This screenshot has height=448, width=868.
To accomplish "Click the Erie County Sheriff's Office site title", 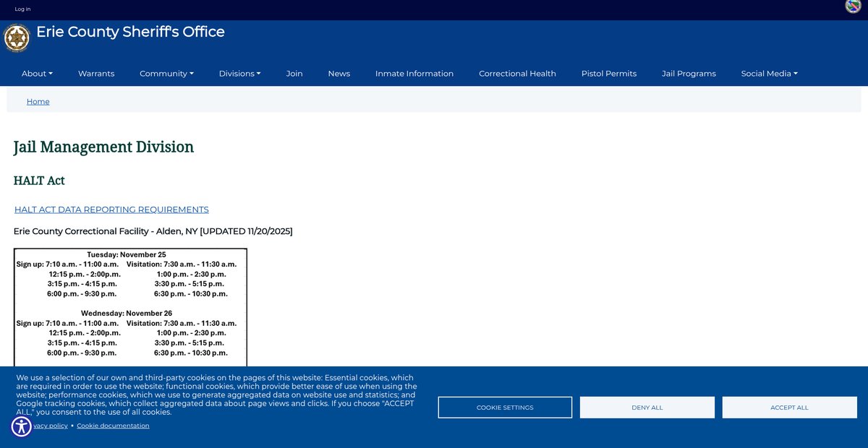I will 131,32.
